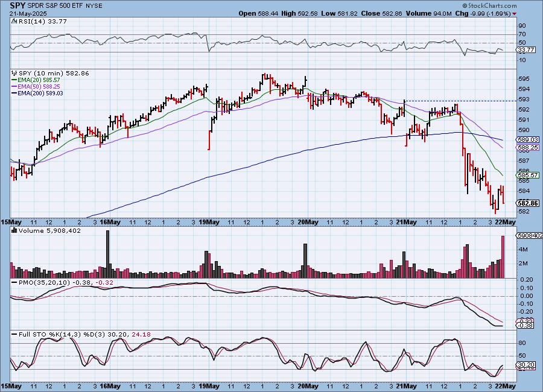Click the '590' price axis label
543x392 pixels.
tap(524, 130)
